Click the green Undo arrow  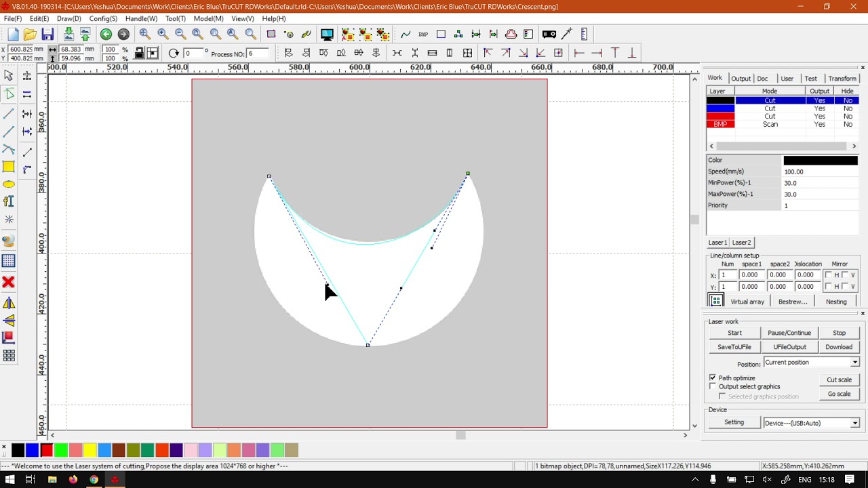click(106, 35)
